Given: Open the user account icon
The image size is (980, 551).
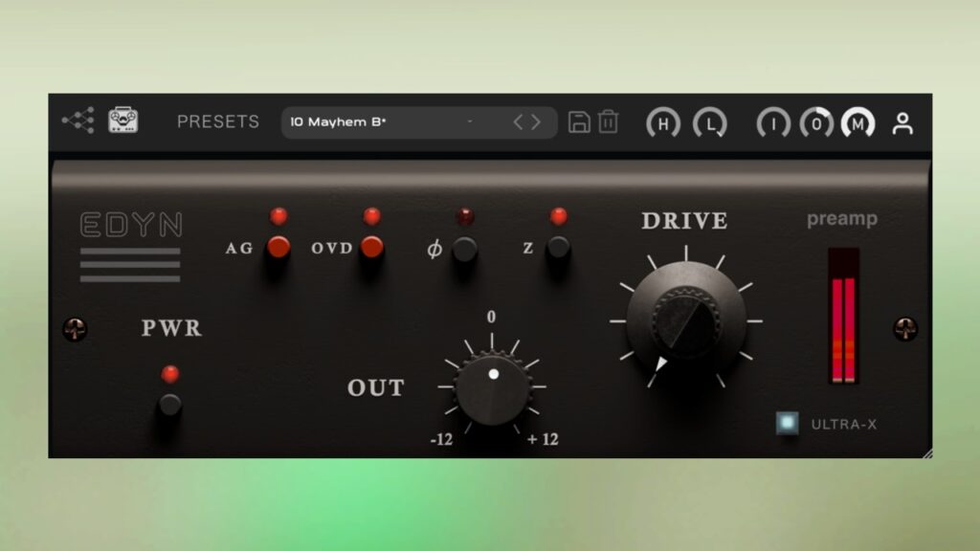Looking at the screenshot, I should tap(902, 123).
